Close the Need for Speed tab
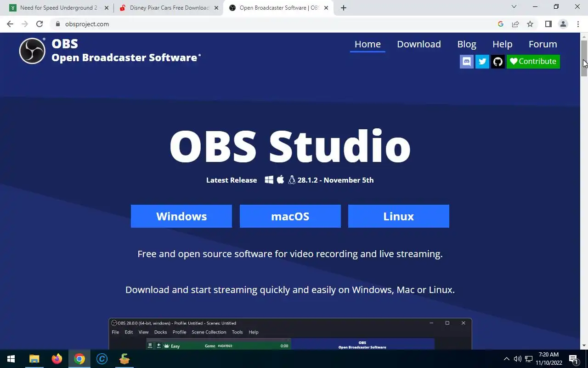The height and width of the screenshot is (368, 588). click(106, 8)
